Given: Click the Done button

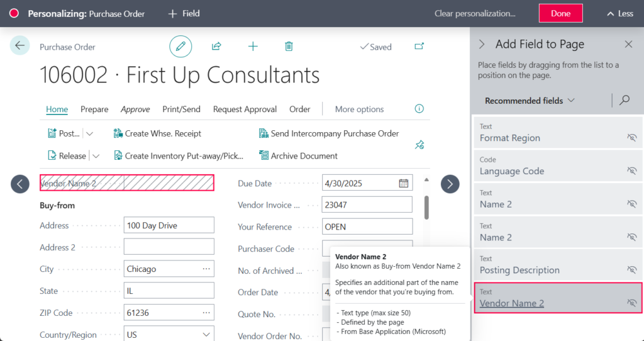Looking at the screenshot, I should point(560,13).
